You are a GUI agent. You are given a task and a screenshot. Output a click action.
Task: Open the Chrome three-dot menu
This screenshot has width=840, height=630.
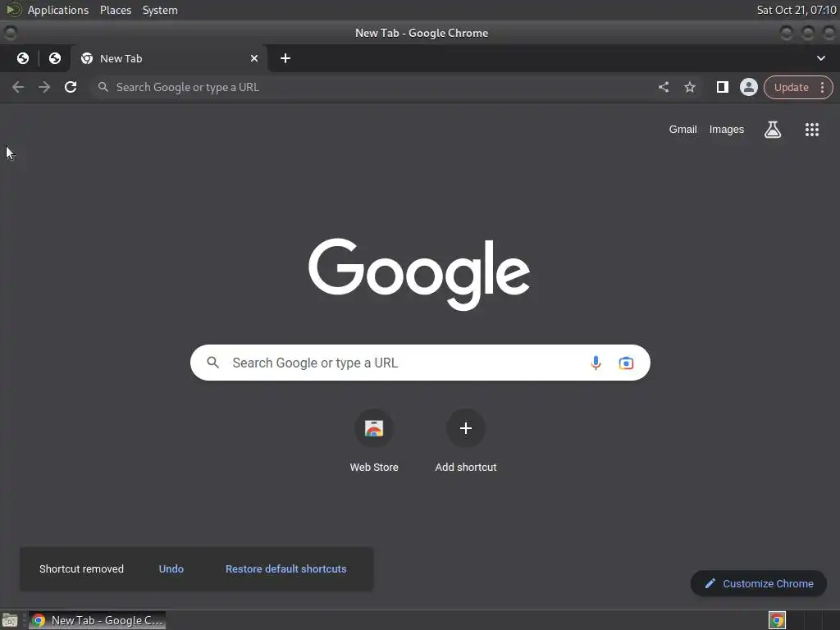822,87
